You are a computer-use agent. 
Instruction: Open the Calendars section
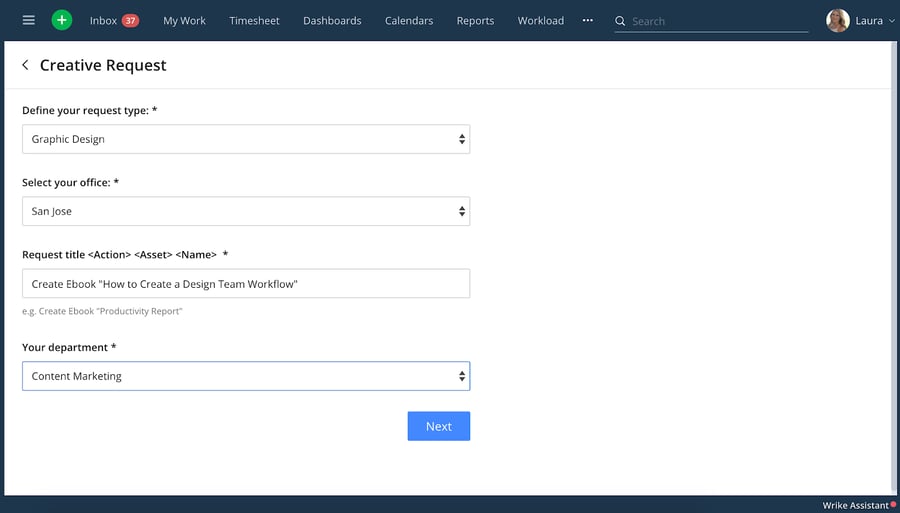coord(409,20)
